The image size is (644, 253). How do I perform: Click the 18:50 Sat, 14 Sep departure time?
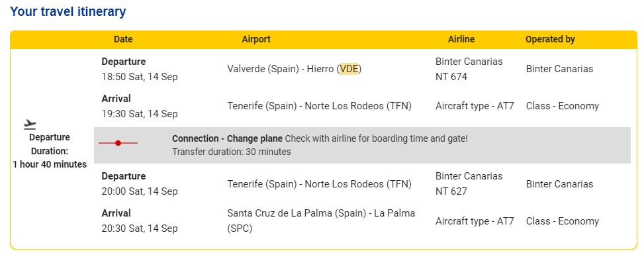pyautogui.click(x=140, y=77)
